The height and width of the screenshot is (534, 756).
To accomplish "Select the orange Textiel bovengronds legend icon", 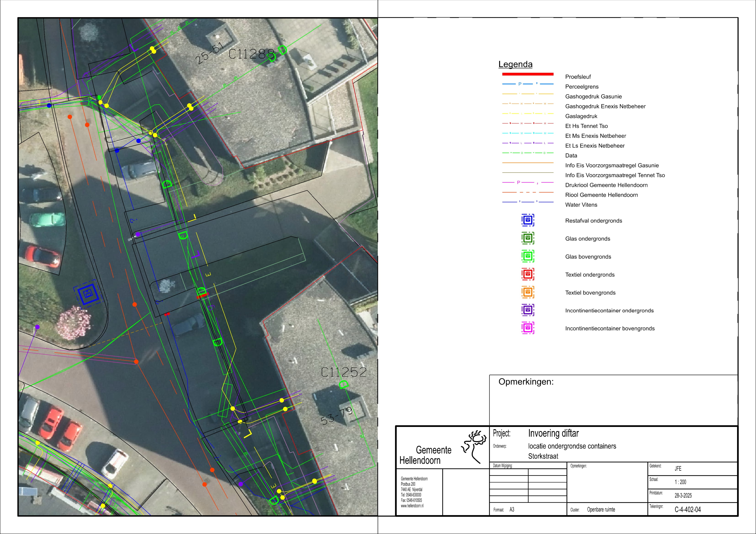I will pyautogui.click(x=527, y=292).
